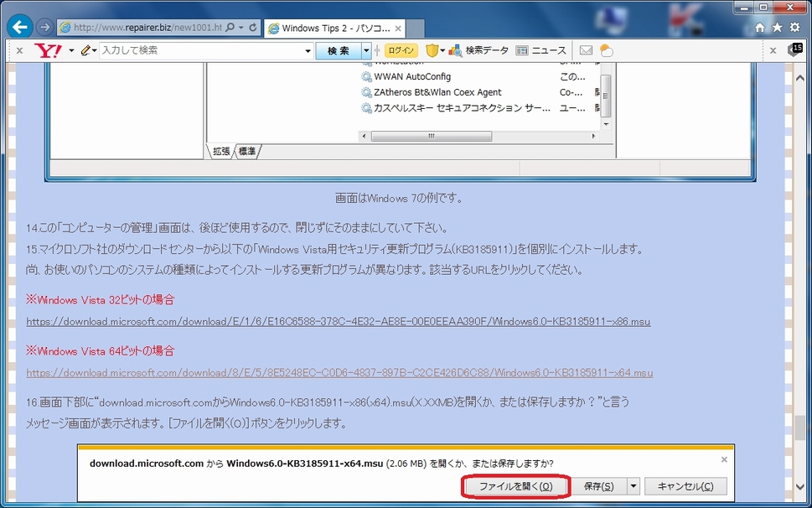The width and height of the screenshot is (812, 508).
Task: Click the search magnifier in address bar
Action: [x=230, y=27]
